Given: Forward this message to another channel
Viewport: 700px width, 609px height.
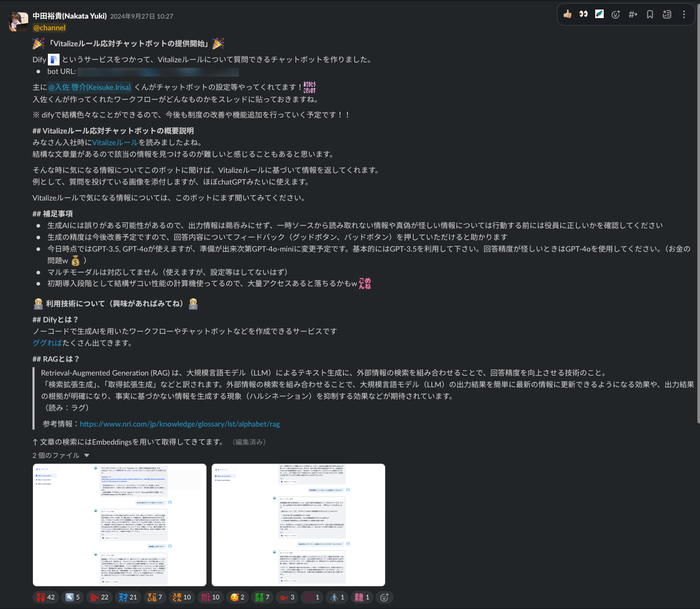Looking at the screenshot, I should point(632,14).
